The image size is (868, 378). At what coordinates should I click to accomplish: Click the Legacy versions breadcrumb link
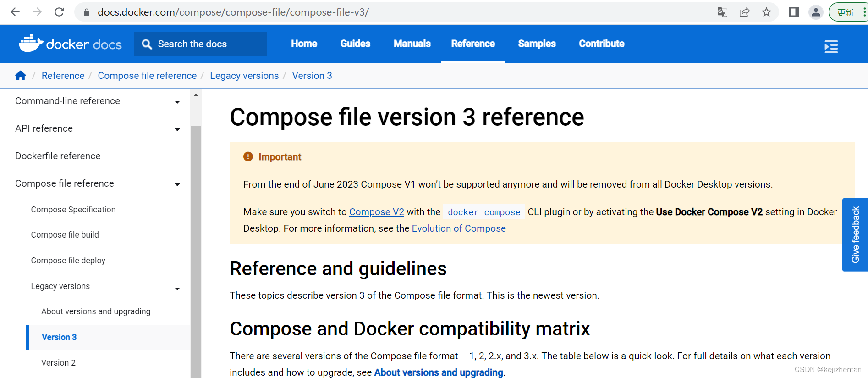click(x=244, y=76)
